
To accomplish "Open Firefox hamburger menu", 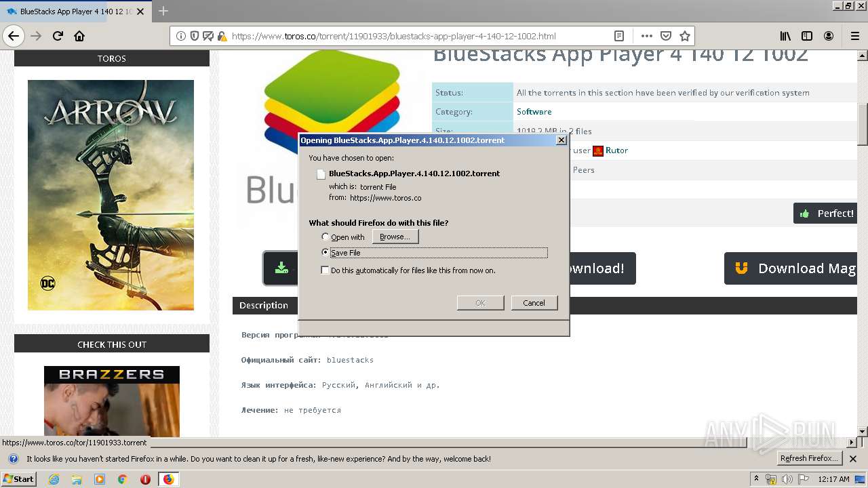I will pyautogui.click(x=854, y=36).
